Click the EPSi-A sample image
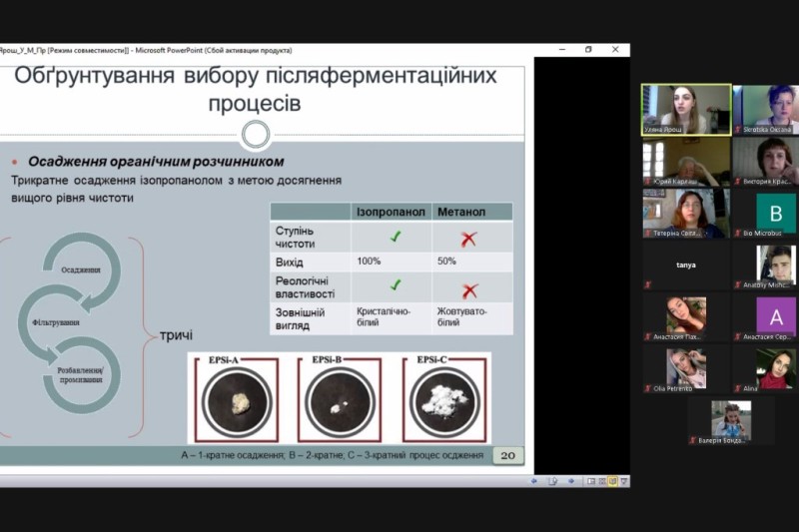Viewport: 799px width, 532px height. click(x=237, y=398)
